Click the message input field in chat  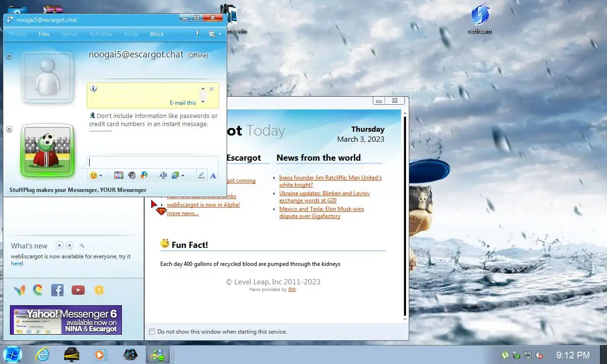pos(153,163)
